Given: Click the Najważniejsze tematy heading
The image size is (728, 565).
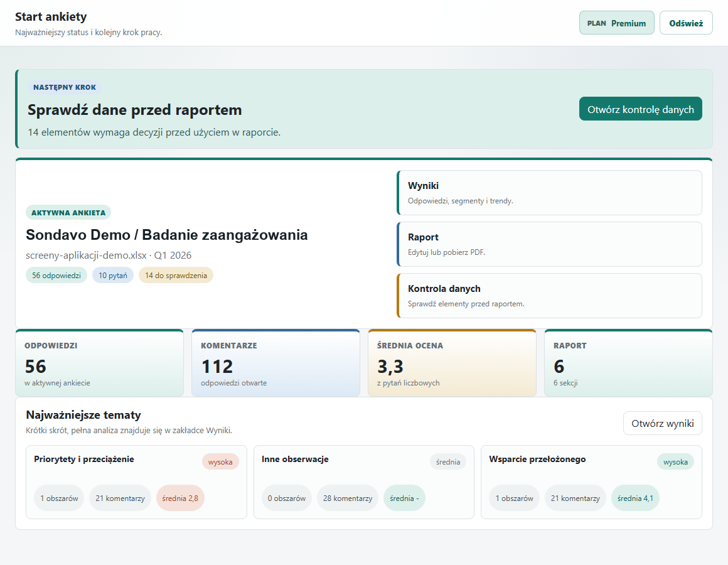Looking at the screenshot, I should [83, 415].
